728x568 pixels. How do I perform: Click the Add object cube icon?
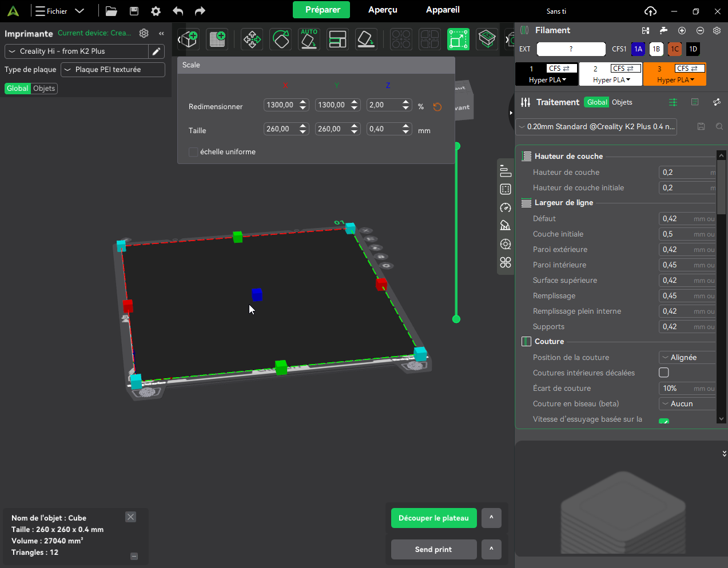coord(189,39)
